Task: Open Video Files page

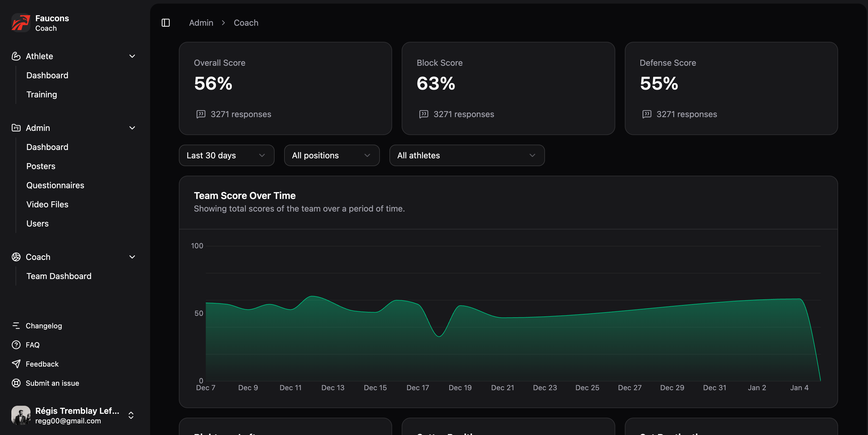Action: [47, 204]
